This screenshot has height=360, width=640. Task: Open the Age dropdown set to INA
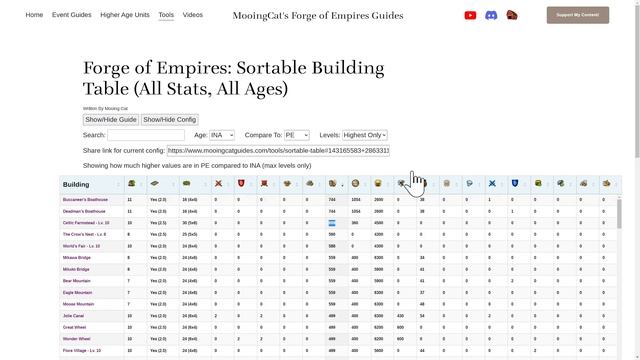(222, 135)
